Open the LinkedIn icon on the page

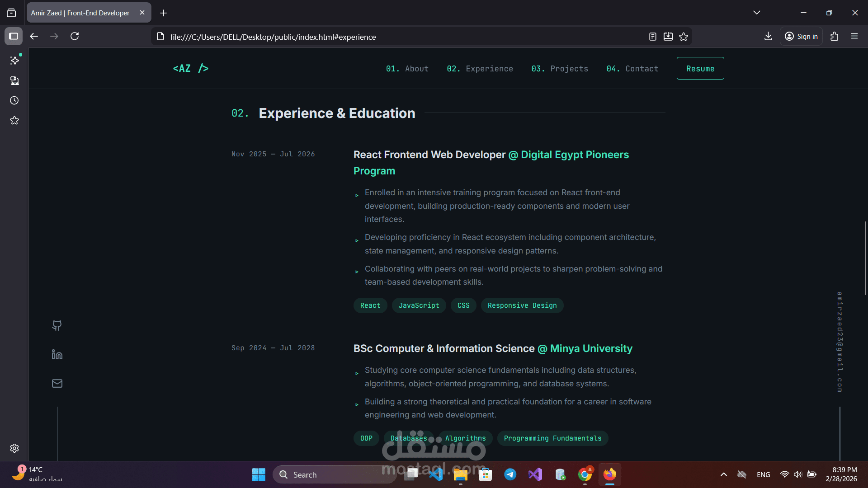pyautogui.click(x=57, y=354)
